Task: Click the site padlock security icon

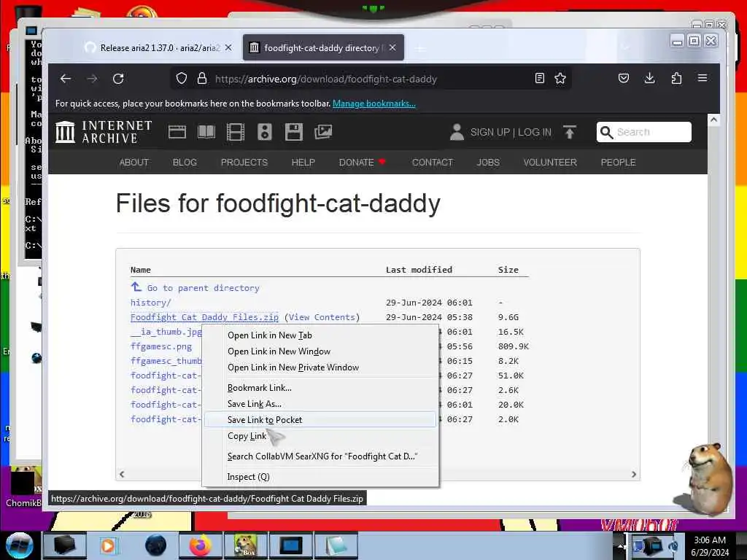Action: tap(202, 79)
